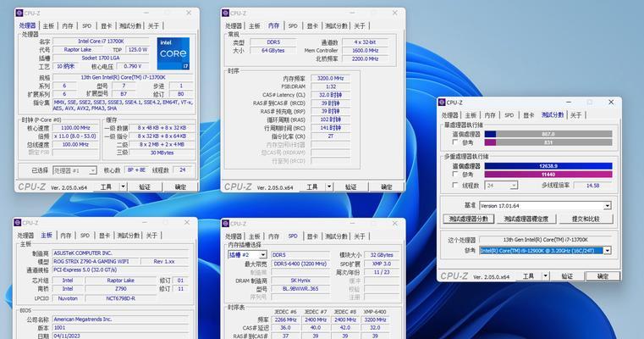Screen dimensions: 644x339
Task: Click the 内存频率 3200.0 MHz field
Action: coord(330,78)
